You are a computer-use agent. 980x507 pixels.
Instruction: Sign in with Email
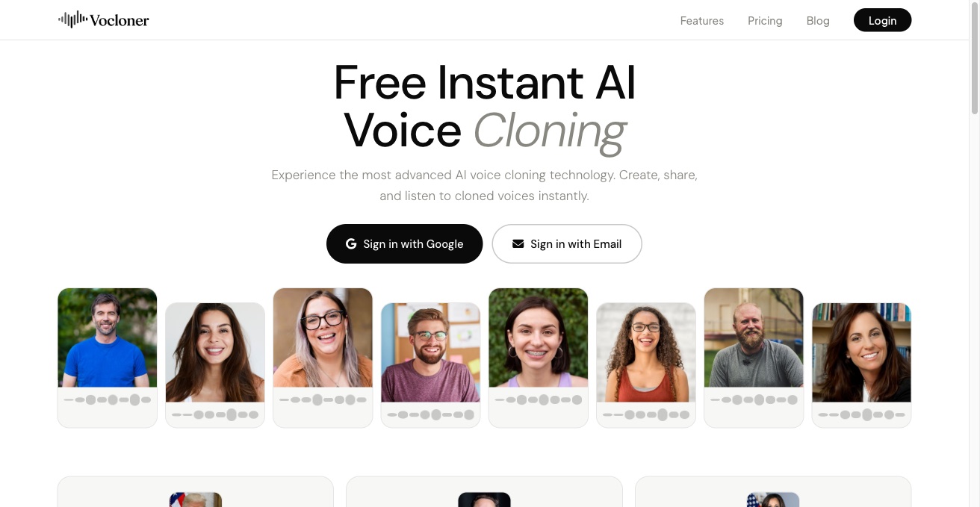(x=567, y=243)
